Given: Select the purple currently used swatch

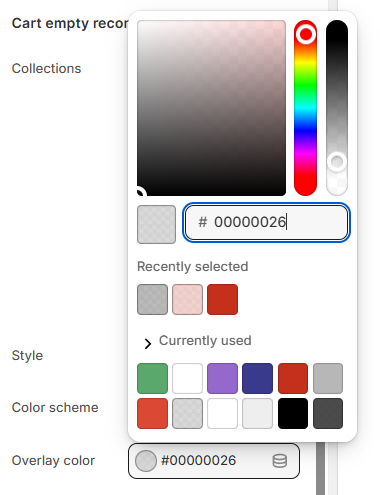Looking at the screenshot, I should 222,378.
